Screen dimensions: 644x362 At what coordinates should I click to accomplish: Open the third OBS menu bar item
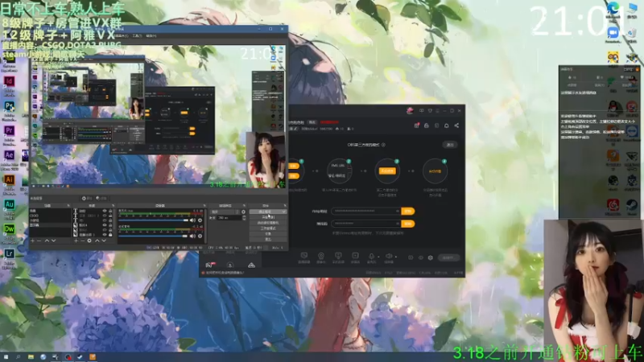pyautogui.click(x=151, y=35)
